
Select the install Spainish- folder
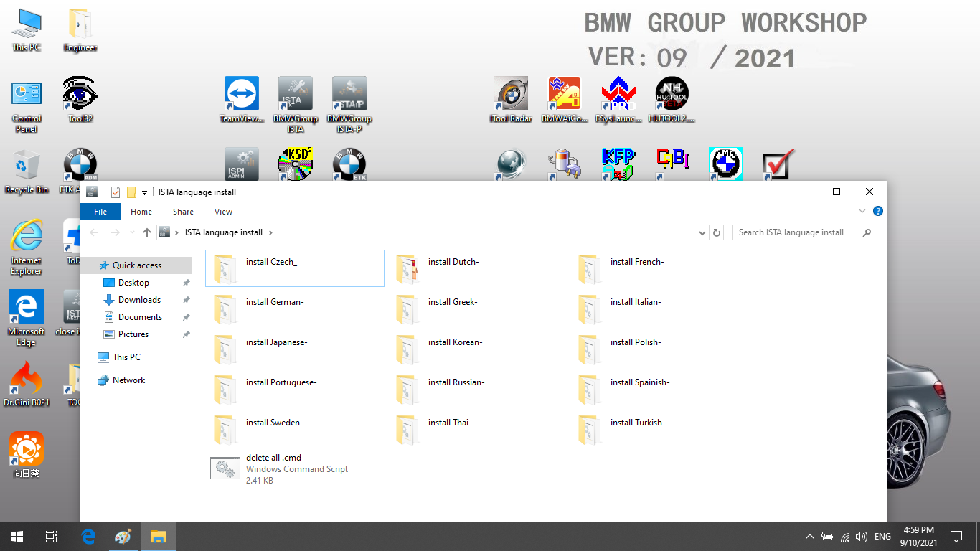[x=657, y=389]
